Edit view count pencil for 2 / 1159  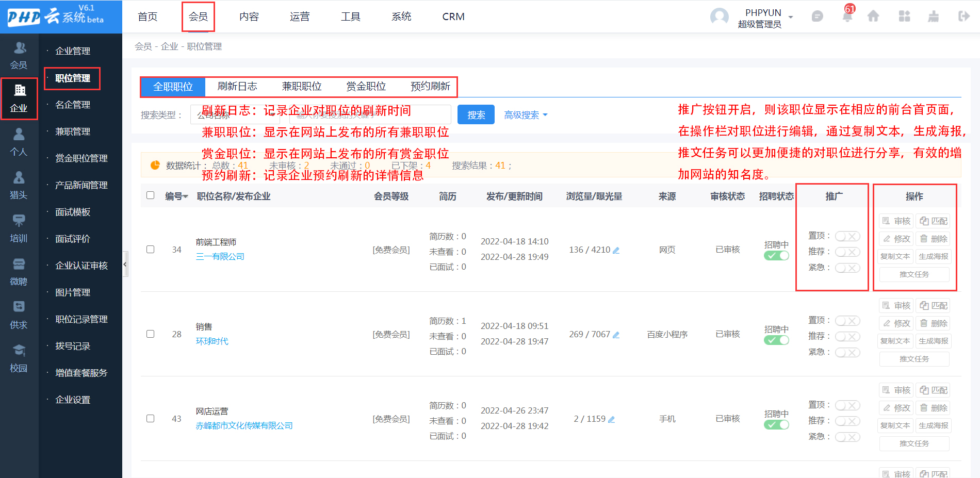click(x=612, y=419)
